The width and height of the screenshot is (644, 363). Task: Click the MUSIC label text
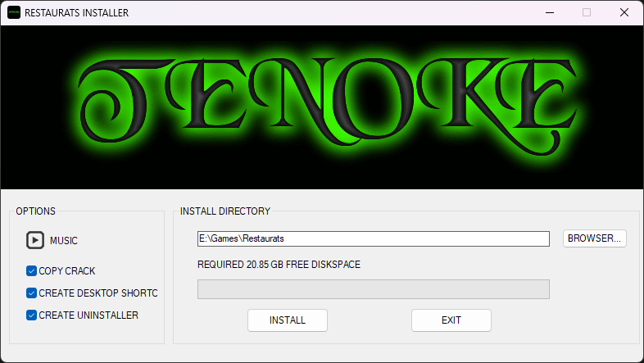click(64, 241)
